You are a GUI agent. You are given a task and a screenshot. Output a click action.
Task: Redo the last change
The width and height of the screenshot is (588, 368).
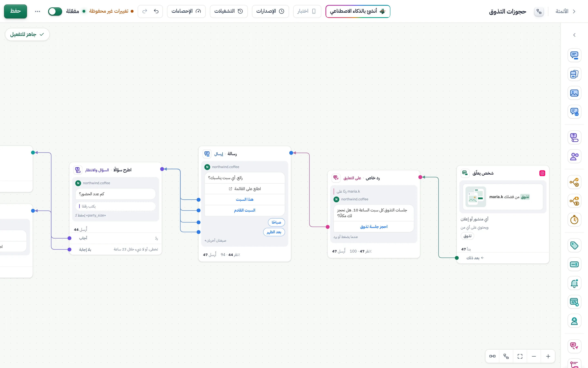[145, 11]
